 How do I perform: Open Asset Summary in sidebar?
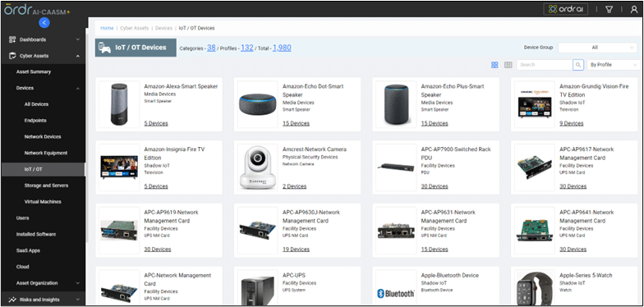(34, 72)
